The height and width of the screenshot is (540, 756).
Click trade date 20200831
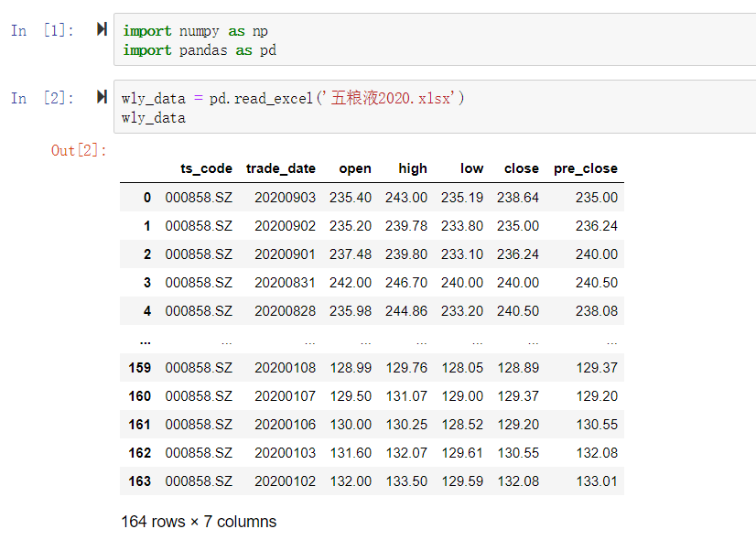[x=285, y=283]
